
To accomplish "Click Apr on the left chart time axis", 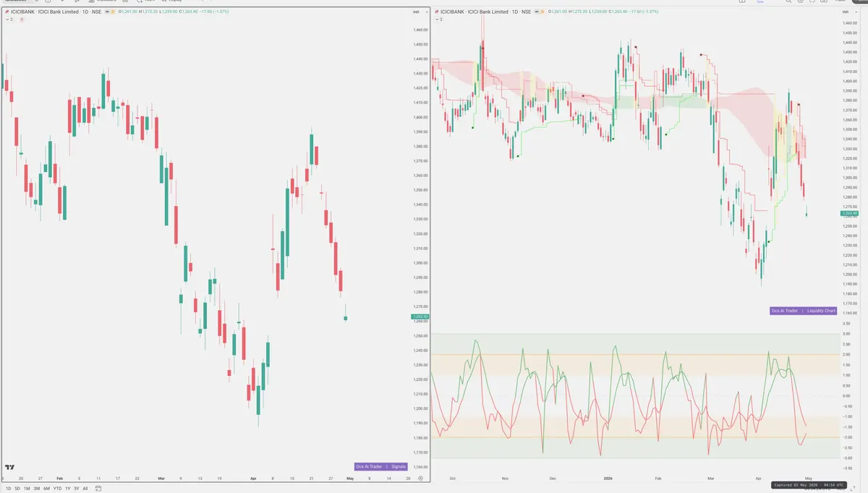I will (253, 479).
